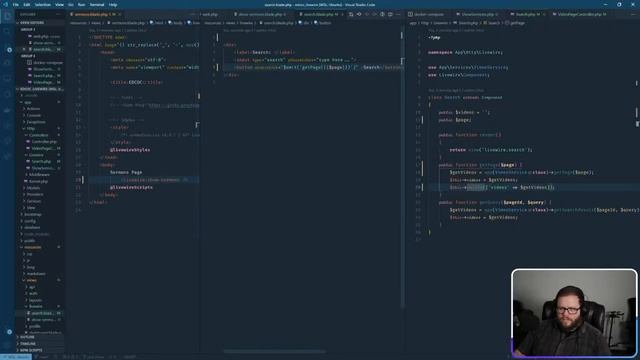Open Search.php under Livewire folder in explorer
The height and width of the screenshot is (360, 640).
coord(41,161)
